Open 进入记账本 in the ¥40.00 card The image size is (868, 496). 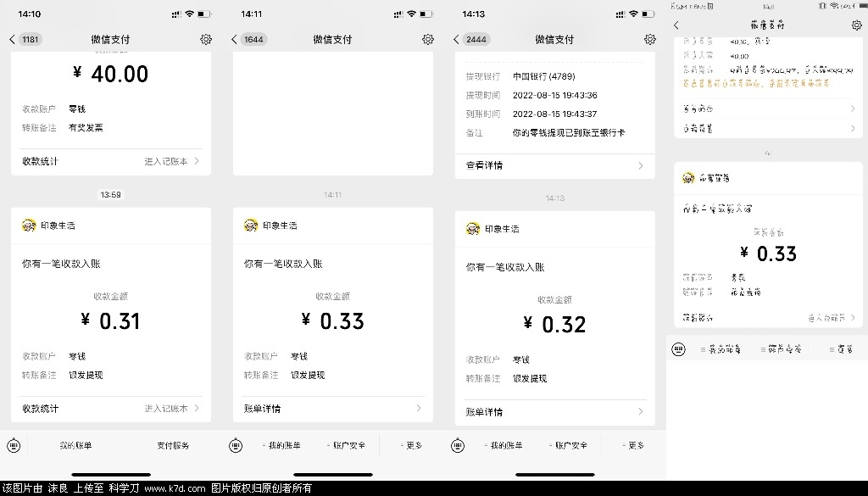point(171,161)
